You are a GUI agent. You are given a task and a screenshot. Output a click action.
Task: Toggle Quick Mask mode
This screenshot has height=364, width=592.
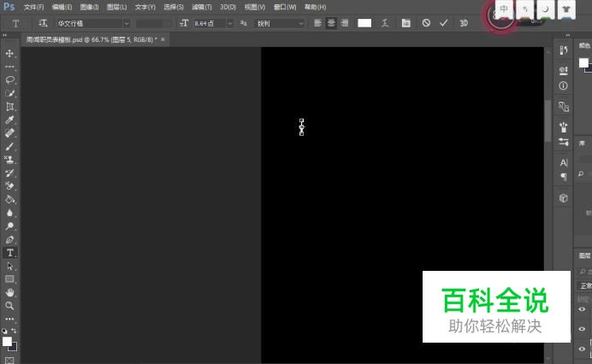[x=9, y=361]
